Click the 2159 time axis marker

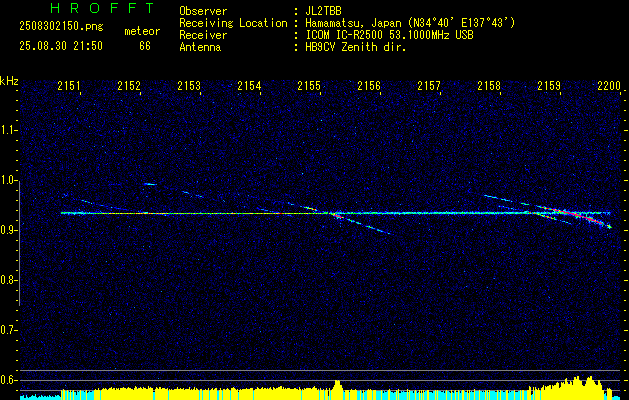[x=549, y=86]
